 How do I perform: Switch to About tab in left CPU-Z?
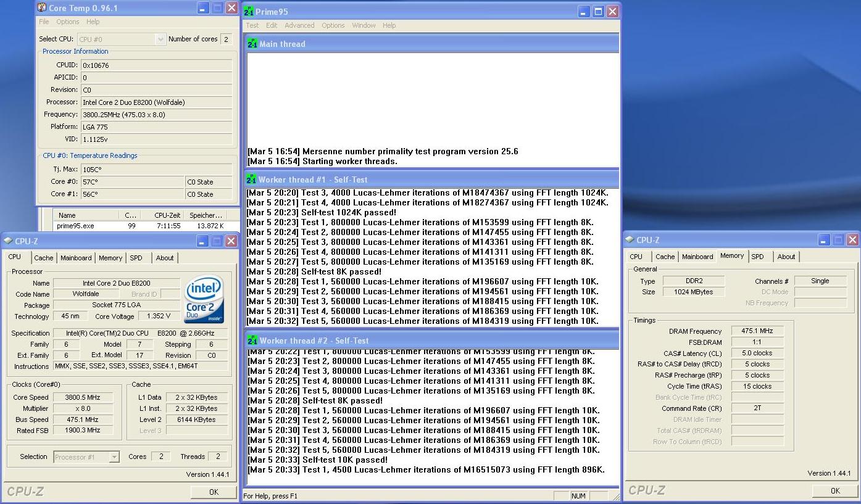[x=165, y=258]
